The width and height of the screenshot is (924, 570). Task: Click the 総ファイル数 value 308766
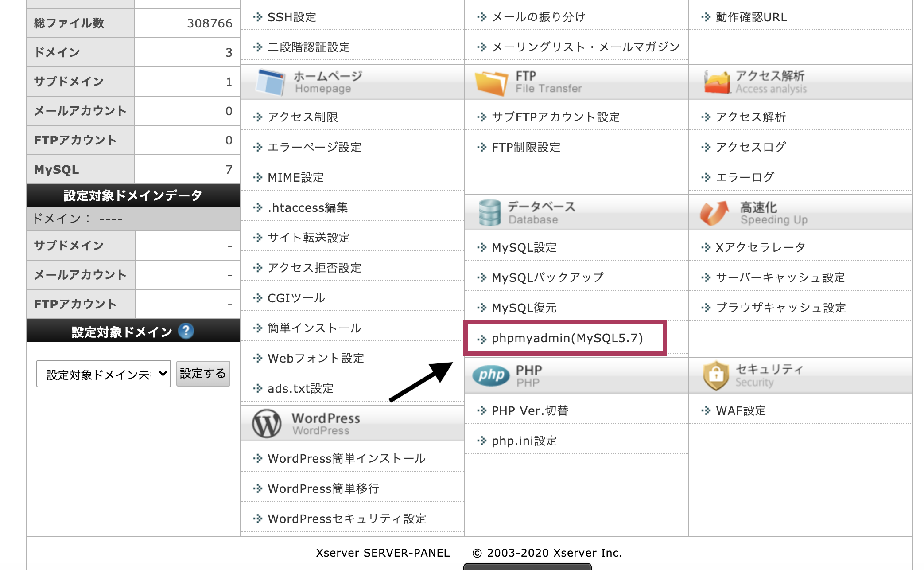tap(210, 23)
